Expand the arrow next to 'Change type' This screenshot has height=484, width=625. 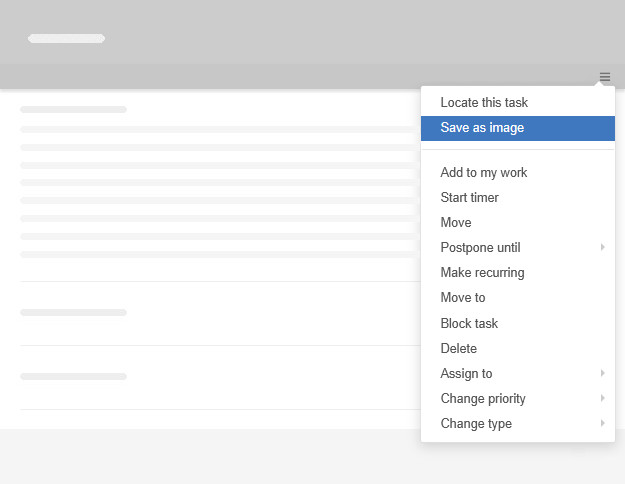(x=603, y=424)
